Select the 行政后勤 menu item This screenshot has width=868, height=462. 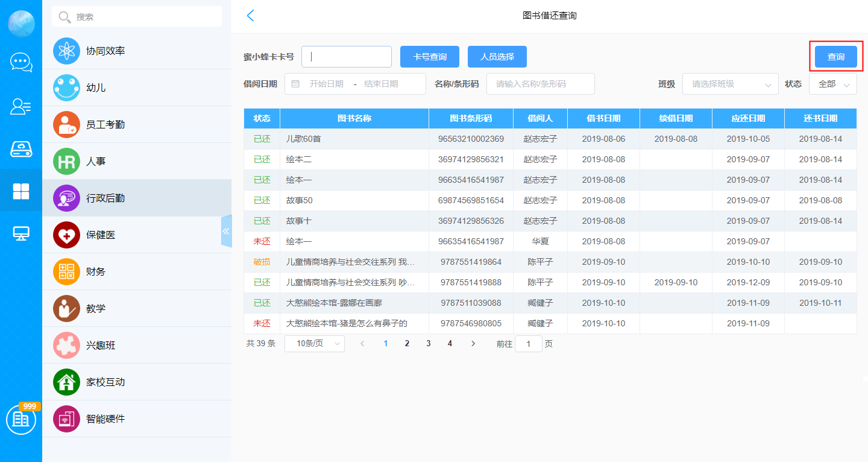point(137,198)
